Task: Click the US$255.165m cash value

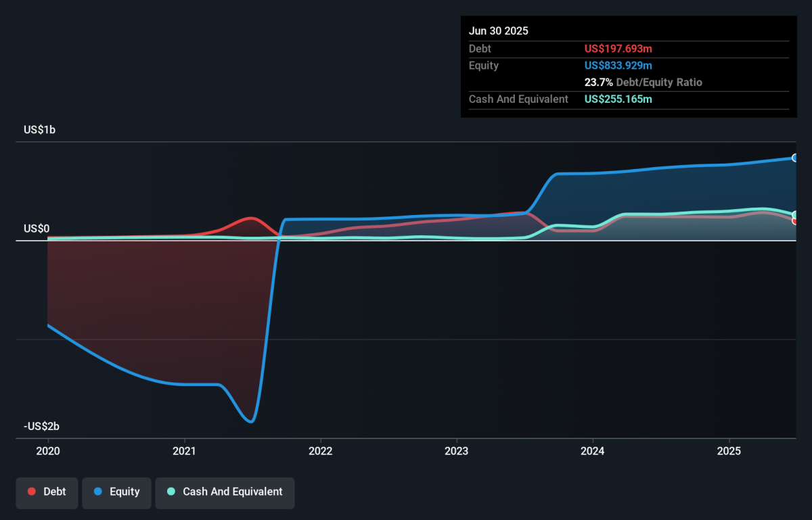Action: [618, 99]
